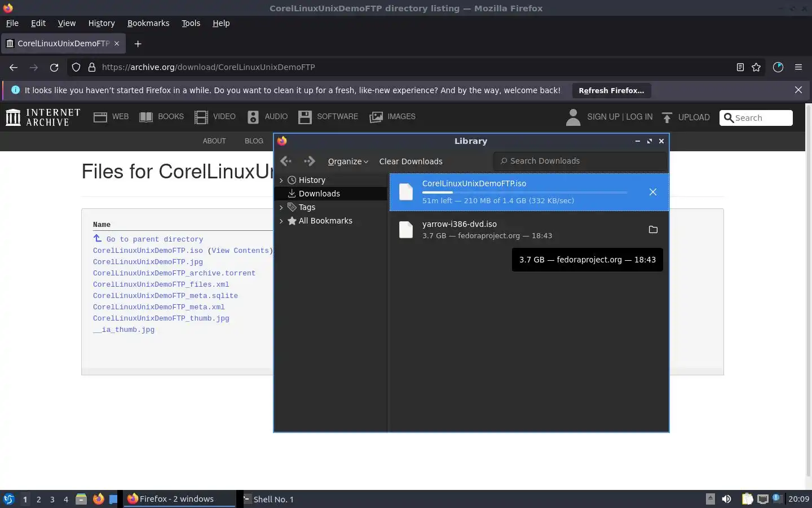Focus the Search Downloads field

click(580, 161)
